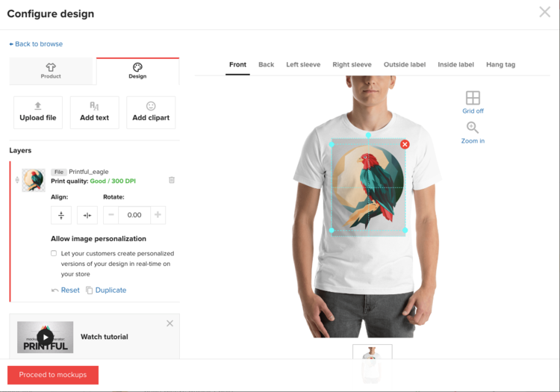Switch to the Back tab
Image resolution: width=560 pixels, height=392 pixels.
pos(266,65)
